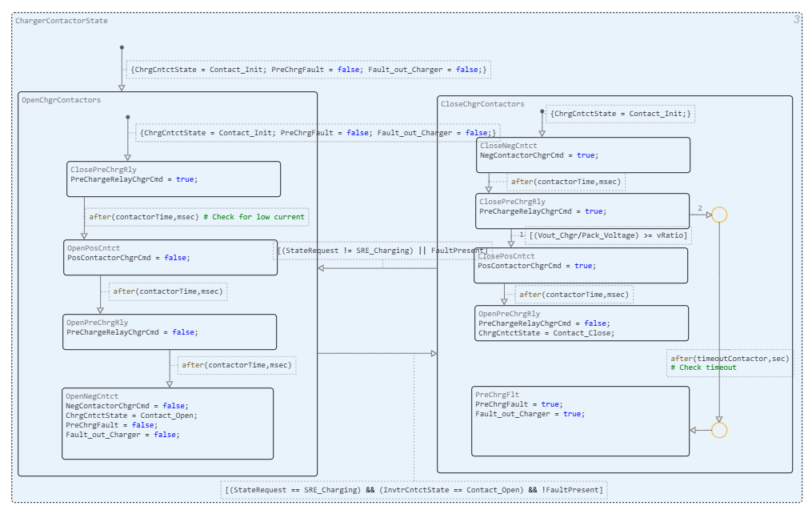This screenshot has height=514, width=812.
Task: Select ClosePreChrgRly name inside OpenChgrContactors
Action: pyautogui.click(x=103, y=170)
